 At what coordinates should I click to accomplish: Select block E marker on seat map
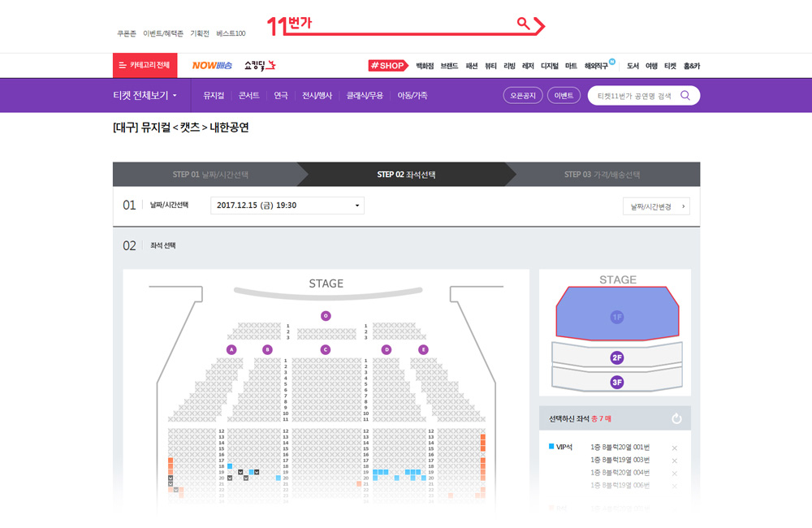(423, 350)
